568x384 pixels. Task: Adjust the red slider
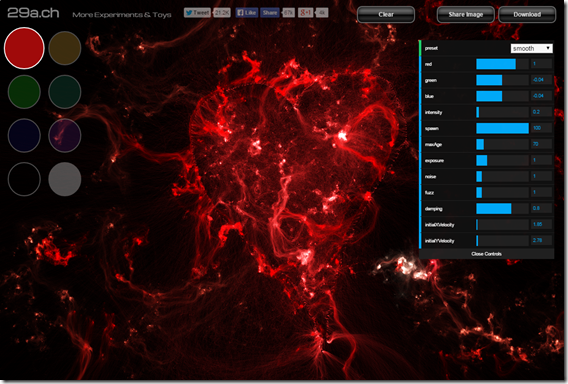click(x=502, y=64)
